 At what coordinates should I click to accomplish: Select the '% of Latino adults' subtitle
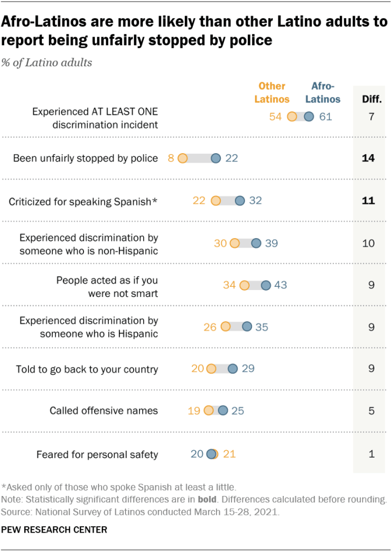click(47, 63)
